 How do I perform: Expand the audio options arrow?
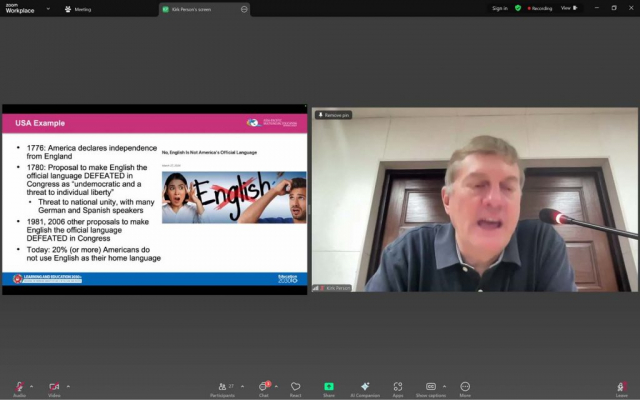(x=31, y=386)
